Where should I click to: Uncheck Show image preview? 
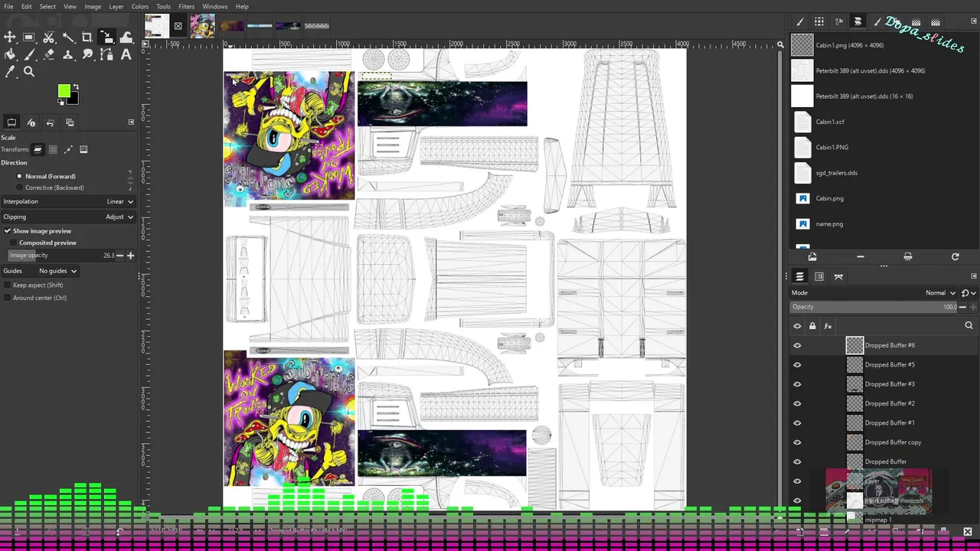38,231
